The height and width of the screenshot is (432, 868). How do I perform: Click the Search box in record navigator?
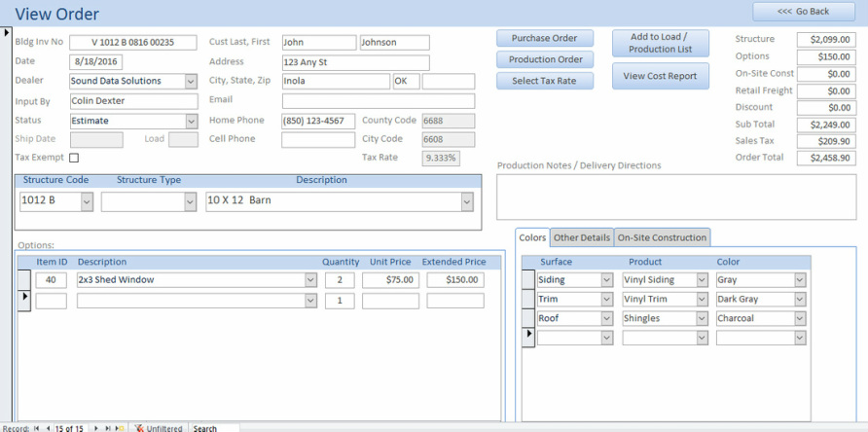pyautogui.click(x=215, y=428)
